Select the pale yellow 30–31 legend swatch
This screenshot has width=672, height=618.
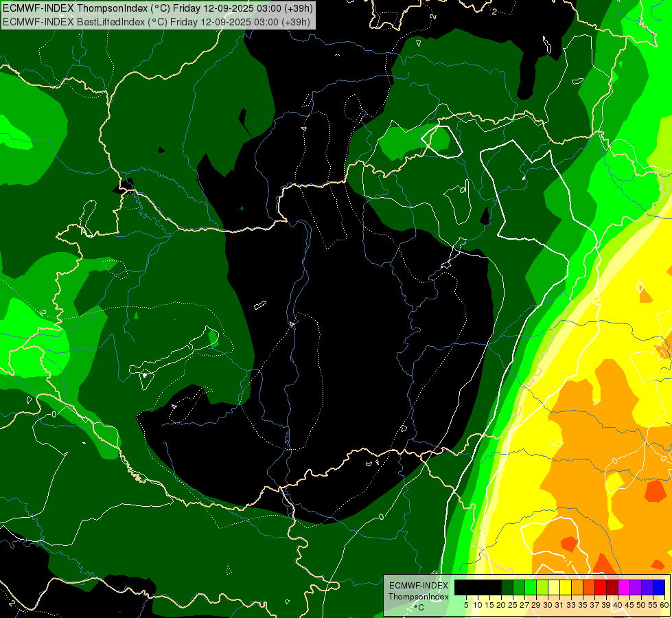click(554, 587)
